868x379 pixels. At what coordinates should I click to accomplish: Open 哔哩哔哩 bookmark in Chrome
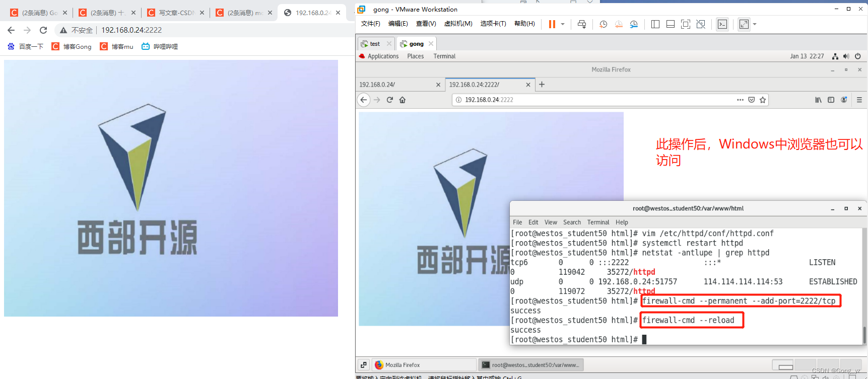pyautogui.click(x=160, y=46)
